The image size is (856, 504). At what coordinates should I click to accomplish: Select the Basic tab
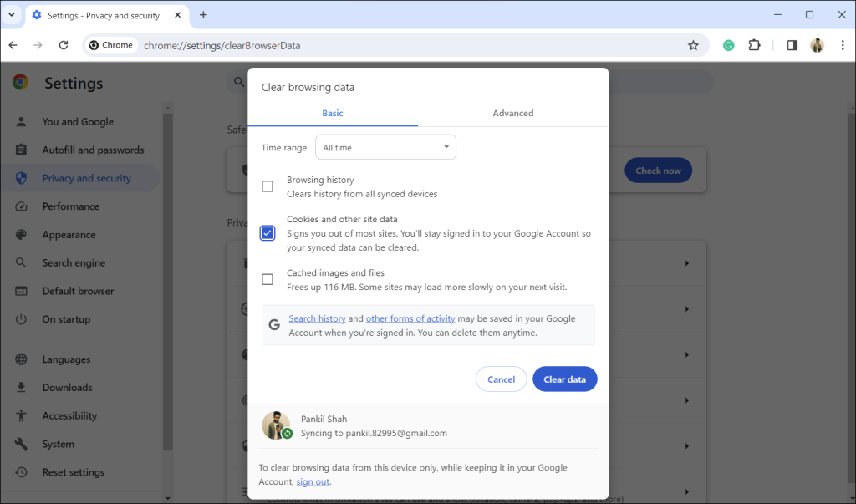[332, 113]
